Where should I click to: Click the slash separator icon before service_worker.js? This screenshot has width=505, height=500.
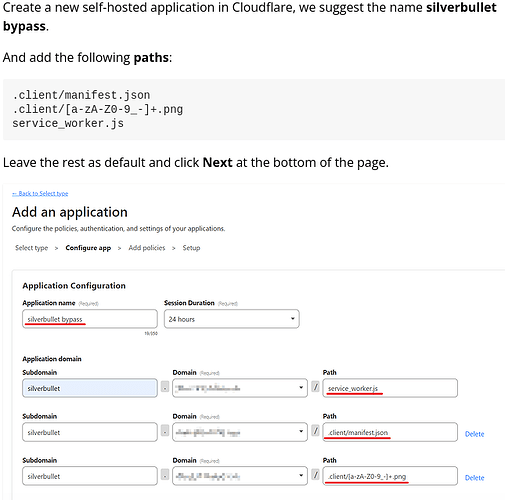(315, 387)
